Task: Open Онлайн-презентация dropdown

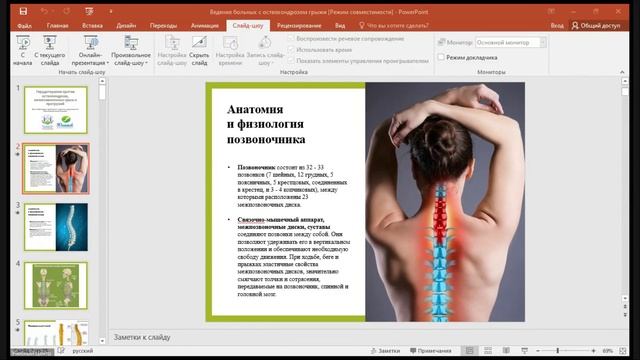Action: (x=90, y=51)
